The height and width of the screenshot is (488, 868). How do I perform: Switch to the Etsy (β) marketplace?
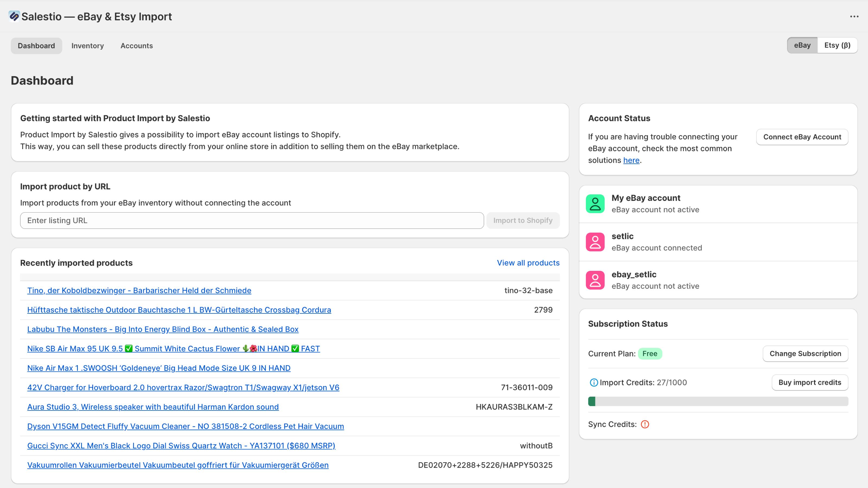click(837, 45)
